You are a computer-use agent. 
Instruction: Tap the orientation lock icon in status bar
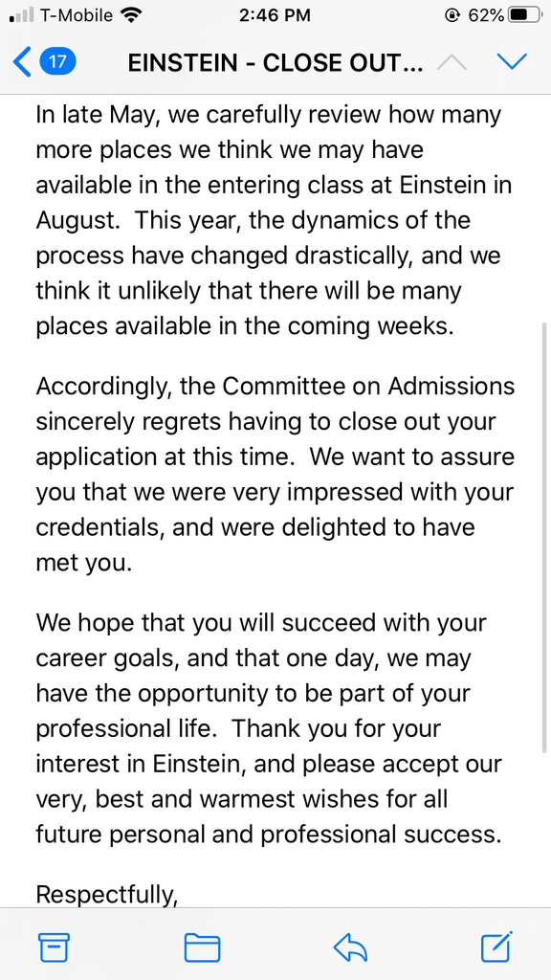452,15
